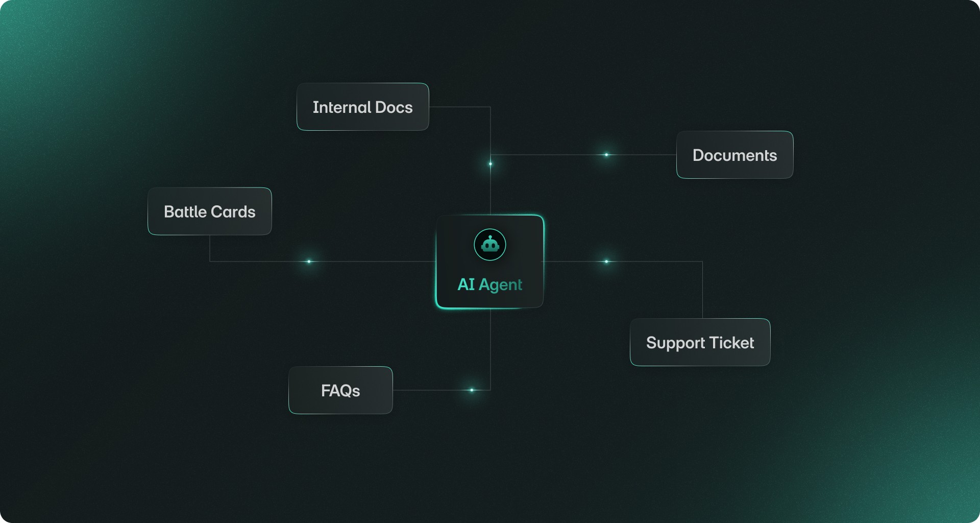Click glowing dot right of FAQs node
Viewport: 980px width, 523px height.
click(472, 390)
